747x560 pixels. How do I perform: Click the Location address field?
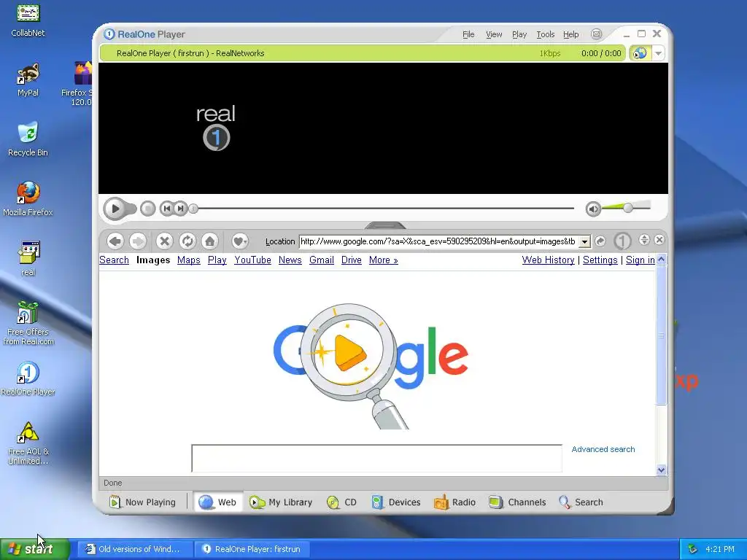[x=438, y=241]
